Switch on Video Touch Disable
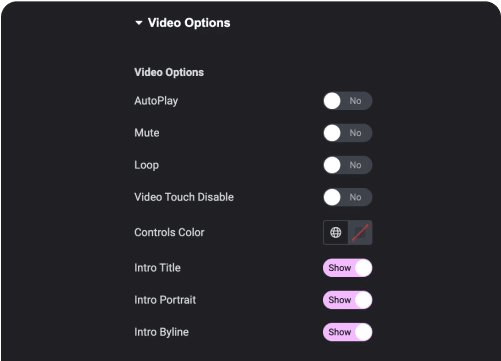This screenshot has width=501, height=361. [347, 197]
